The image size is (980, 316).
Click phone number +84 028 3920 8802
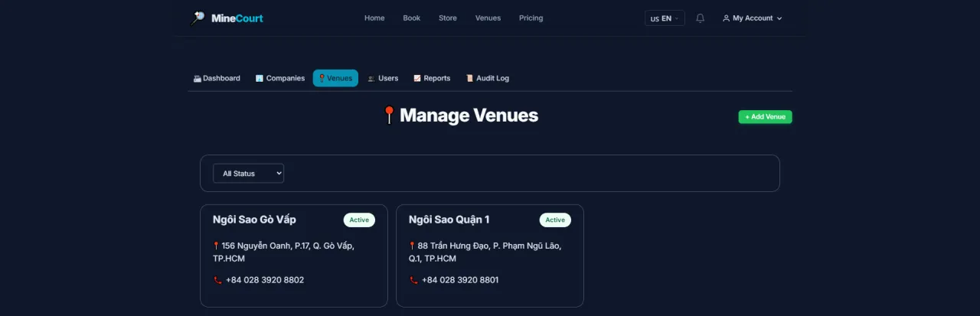tap(265, 280)
